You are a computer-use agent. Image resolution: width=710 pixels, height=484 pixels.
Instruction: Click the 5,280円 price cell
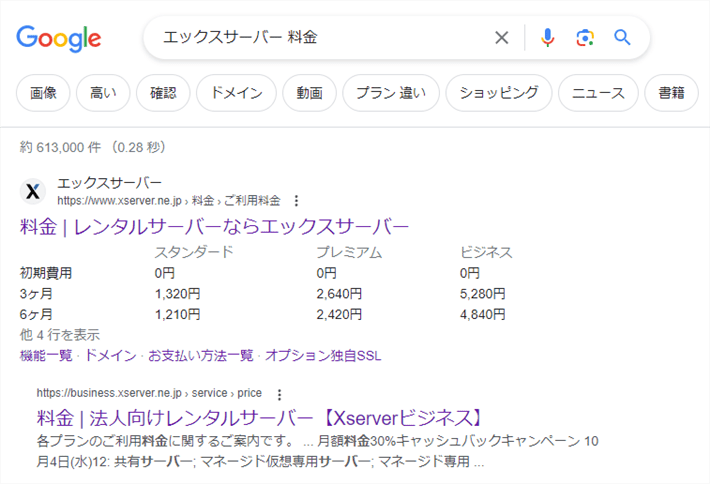point(483,294)
